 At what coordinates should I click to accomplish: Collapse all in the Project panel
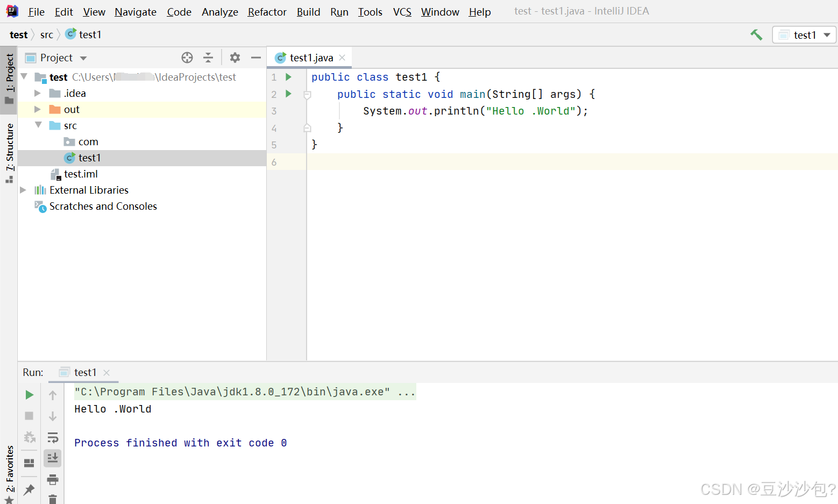(208, 58)
